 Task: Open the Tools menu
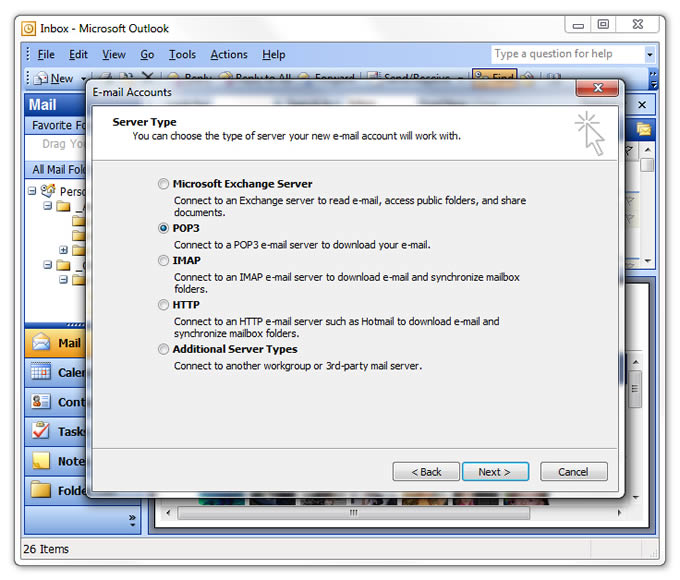click(182, 55)
